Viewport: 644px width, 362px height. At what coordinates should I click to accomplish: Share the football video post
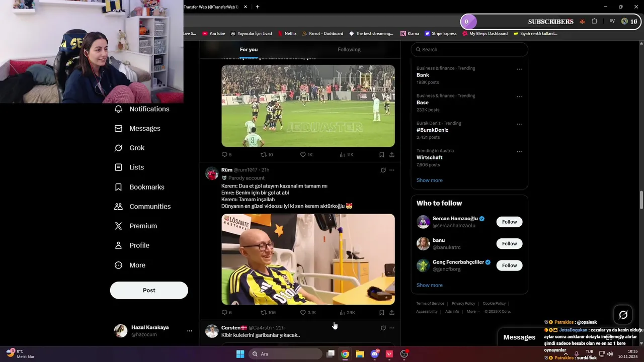coord(392,155)
